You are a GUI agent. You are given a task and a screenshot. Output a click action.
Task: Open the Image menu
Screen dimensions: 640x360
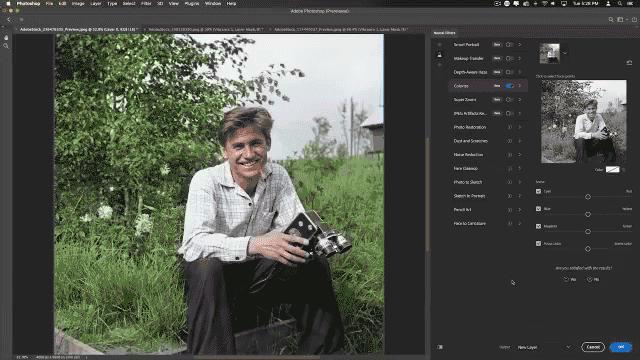pyautogui.click(x=78, y=4)
